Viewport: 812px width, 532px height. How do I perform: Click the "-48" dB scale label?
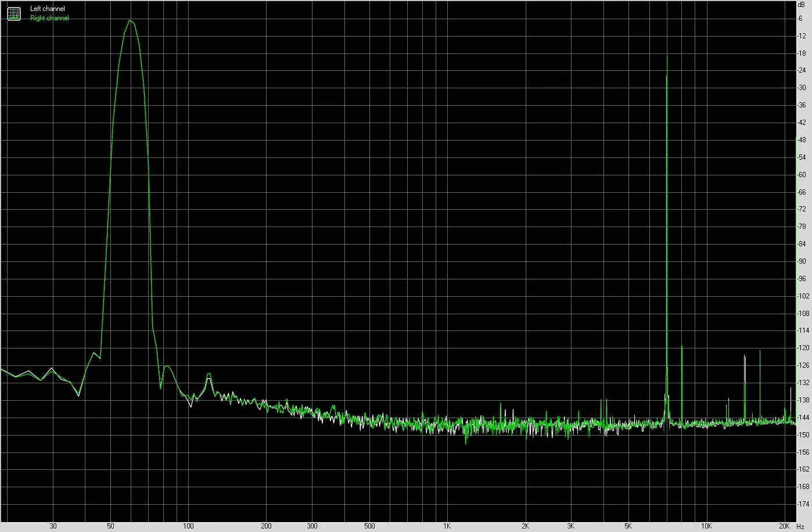click(802, 140)
